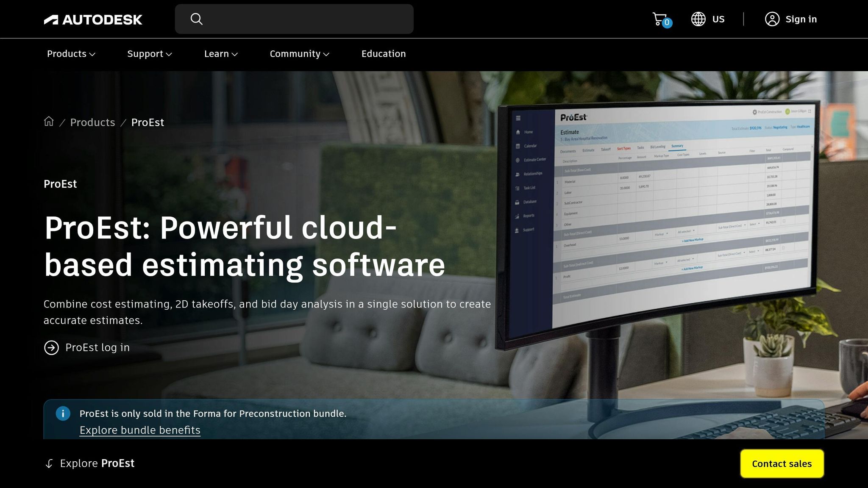Click the user profile icon
This screenshot has width=868, height=488.
pyautogui.click(x=772, y=19)
